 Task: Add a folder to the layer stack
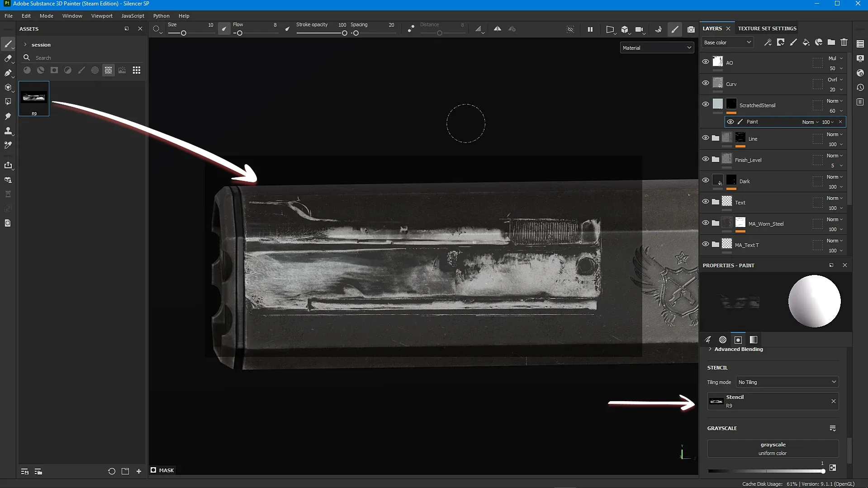pyautogui.click(x=831, y=43)
